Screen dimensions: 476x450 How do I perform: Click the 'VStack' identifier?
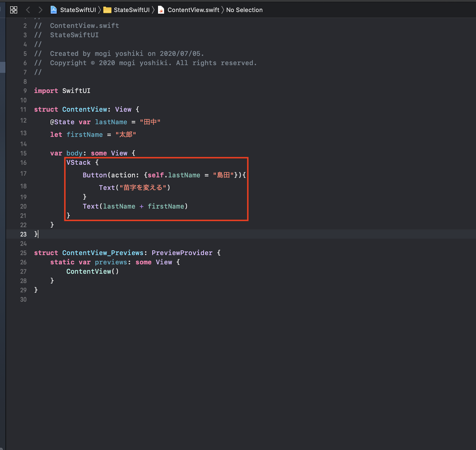point(79,162)
